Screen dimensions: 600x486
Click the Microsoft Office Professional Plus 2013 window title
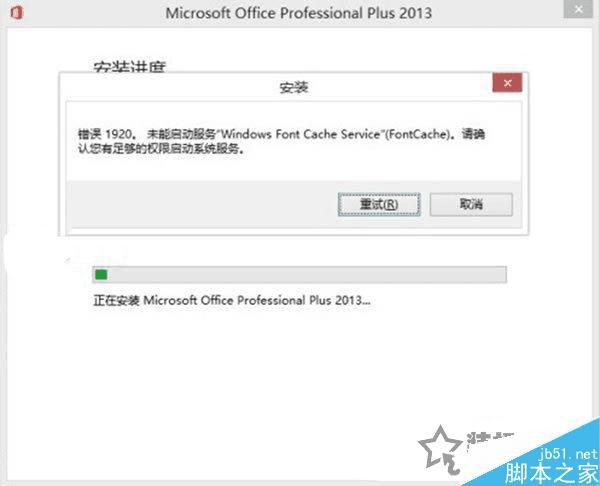tap(298, 13)
